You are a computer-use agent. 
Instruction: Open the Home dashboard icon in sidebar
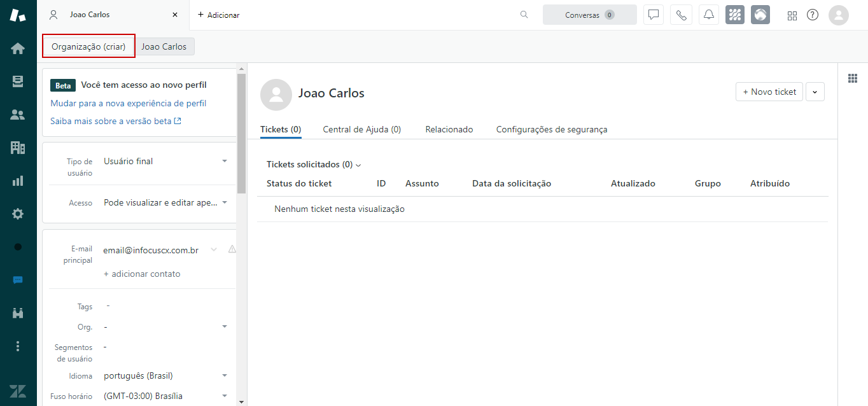point(18,48)
